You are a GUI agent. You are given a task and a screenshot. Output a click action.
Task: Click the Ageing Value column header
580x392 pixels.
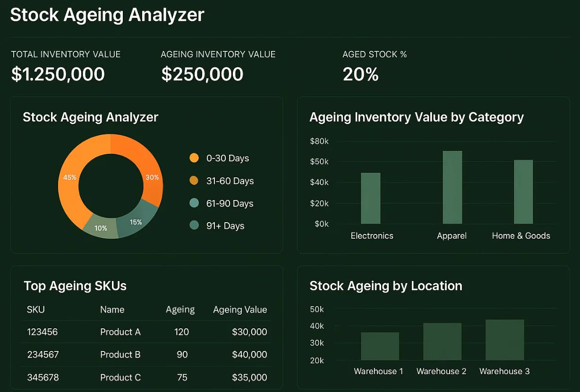coord(240,310)
